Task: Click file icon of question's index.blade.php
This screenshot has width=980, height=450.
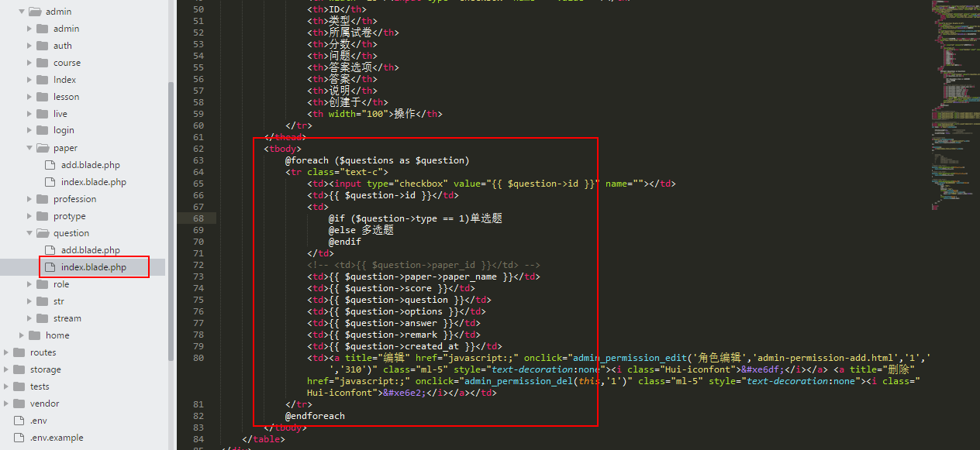Action: click(x=50, y=267)
